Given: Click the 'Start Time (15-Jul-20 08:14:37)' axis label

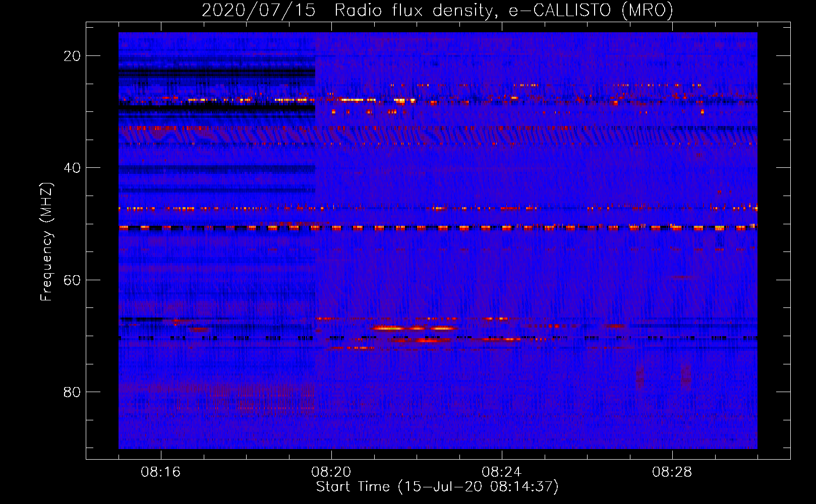Looking at the screenshot, I should pyautogui.click(x=437, y=487).
